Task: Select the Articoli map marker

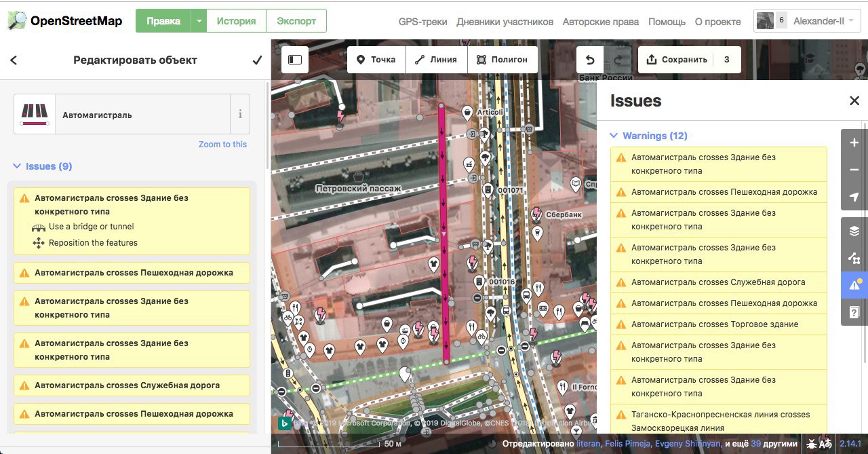Action: tap(467, 111)
